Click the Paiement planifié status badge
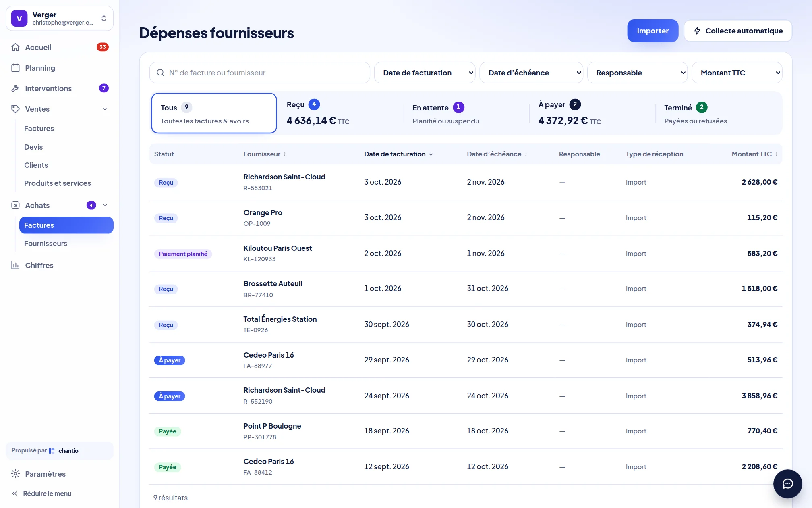Screen dimensions: 812x508 pyautogui.click(x=183, y=254)
